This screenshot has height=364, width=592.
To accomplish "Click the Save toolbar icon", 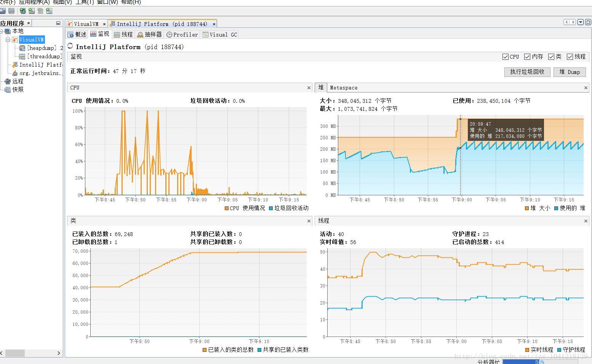I will pos(11,11).
